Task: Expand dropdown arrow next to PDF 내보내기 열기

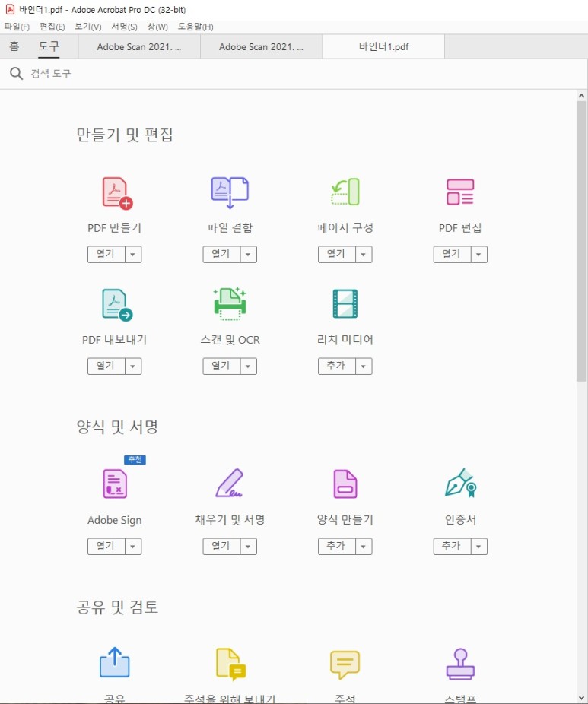Action: point(133,366)
